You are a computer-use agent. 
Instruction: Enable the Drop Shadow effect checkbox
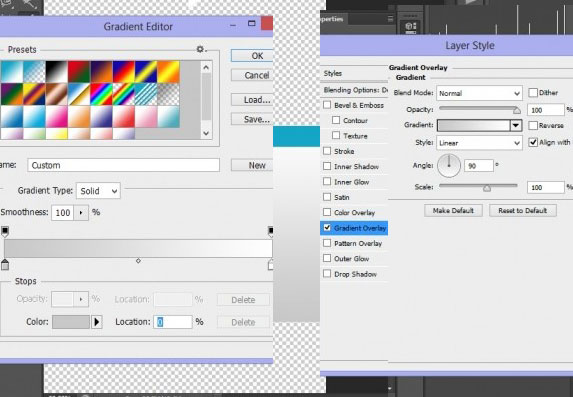[x=327, y=273]
